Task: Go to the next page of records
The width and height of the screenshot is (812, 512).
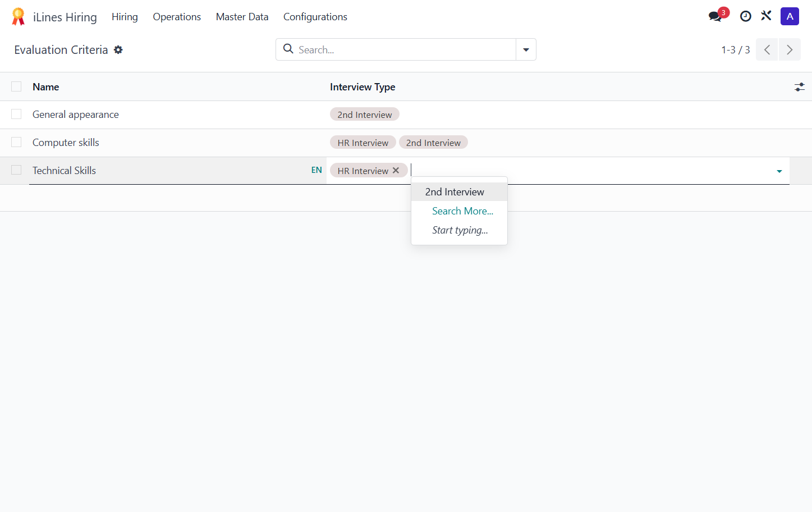Action: 790,49
